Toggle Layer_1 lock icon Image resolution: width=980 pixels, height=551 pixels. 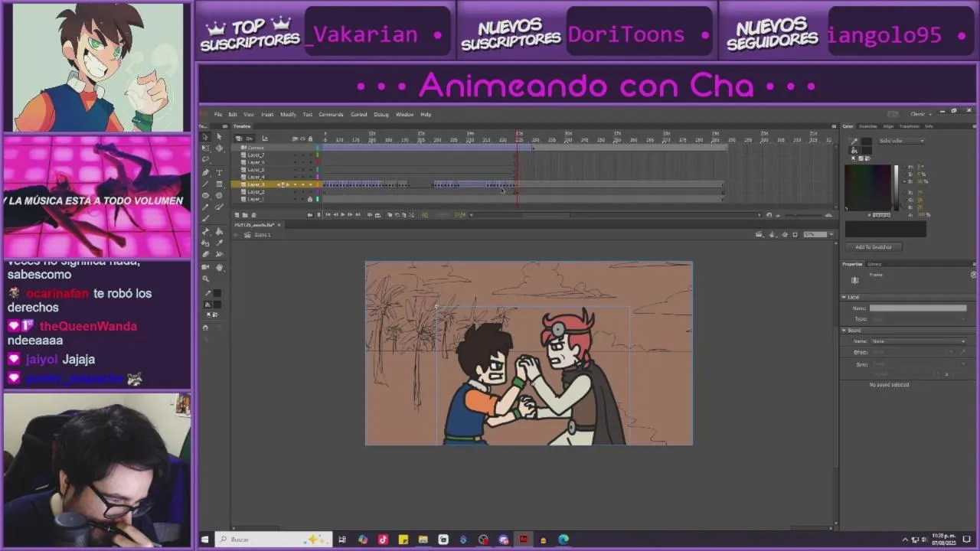[310, 199]
